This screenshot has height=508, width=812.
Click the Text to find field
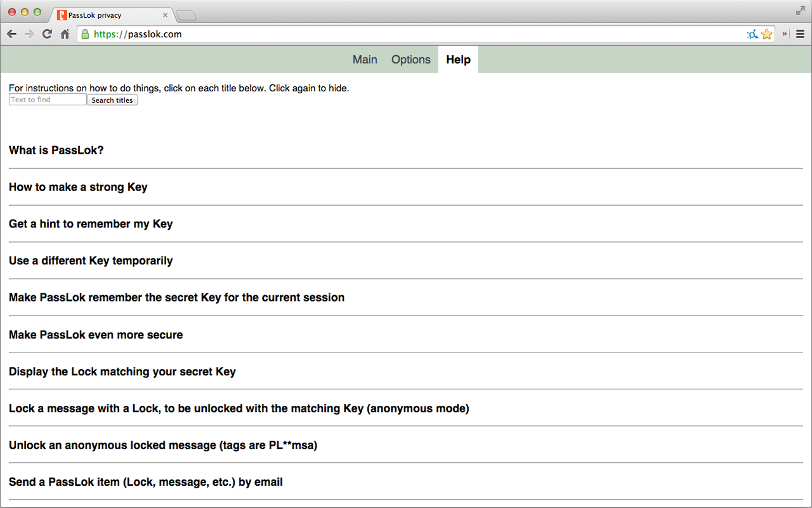[x=48, y=100]
